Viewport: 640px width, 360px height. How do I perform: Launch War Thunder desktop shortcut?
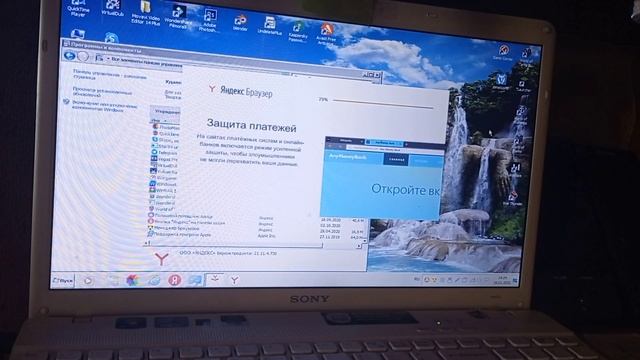coord(513,199)
